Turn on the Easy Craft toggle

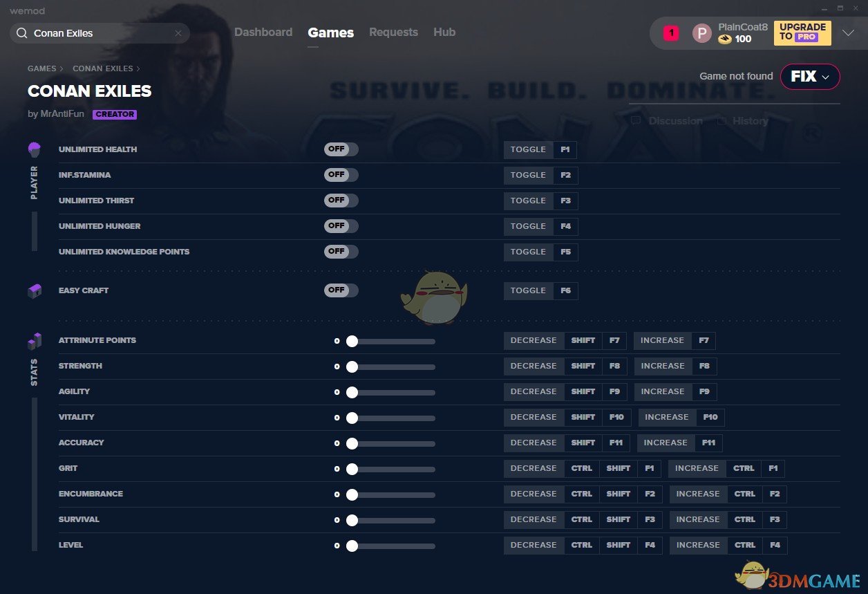(341, 290)
